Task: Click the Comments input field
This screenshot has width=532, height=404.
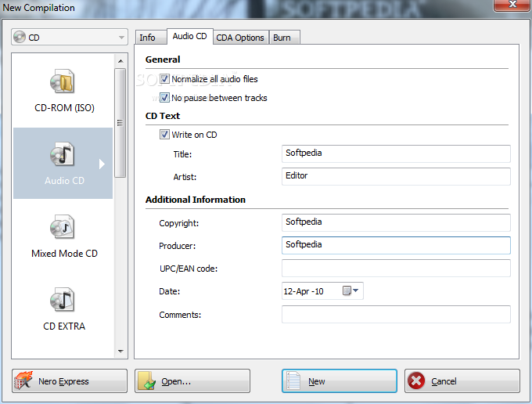Action: click(x=396, y=314)
